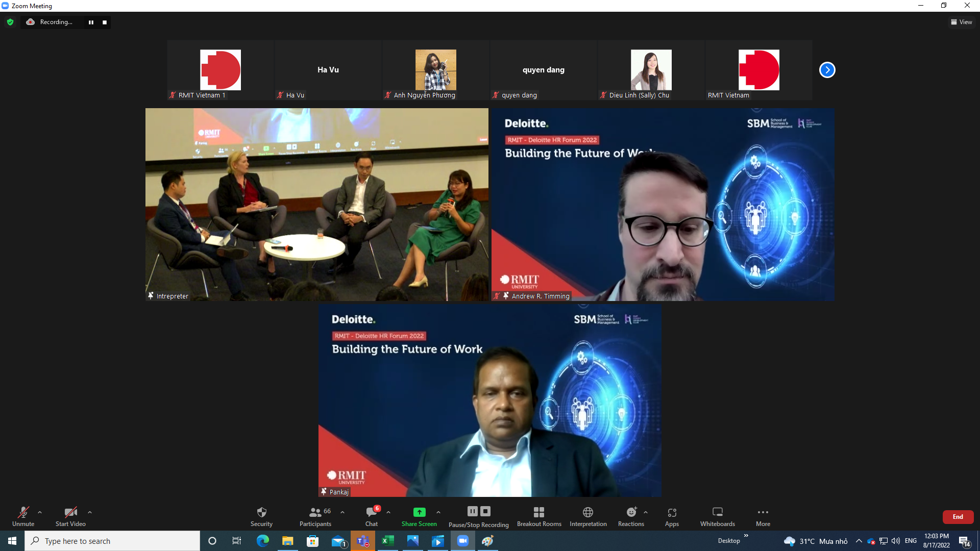Expand the Chat options arrow
The image size is (980, 551).
point(388,512)
